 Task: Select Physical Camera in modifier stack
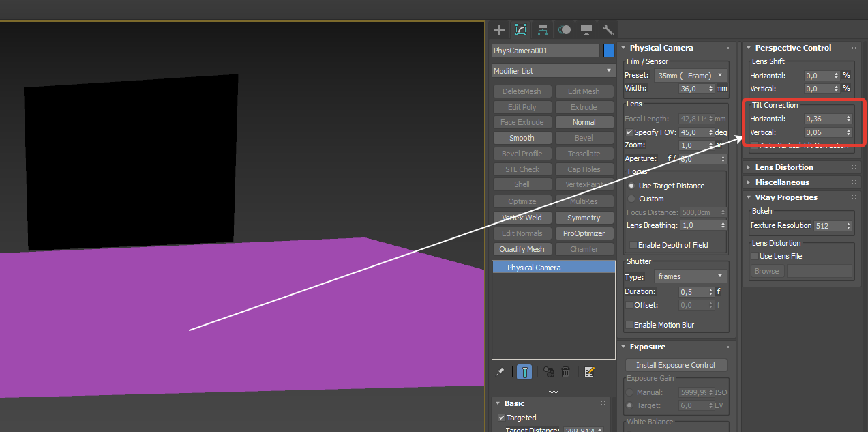click(x=554, y=268)
